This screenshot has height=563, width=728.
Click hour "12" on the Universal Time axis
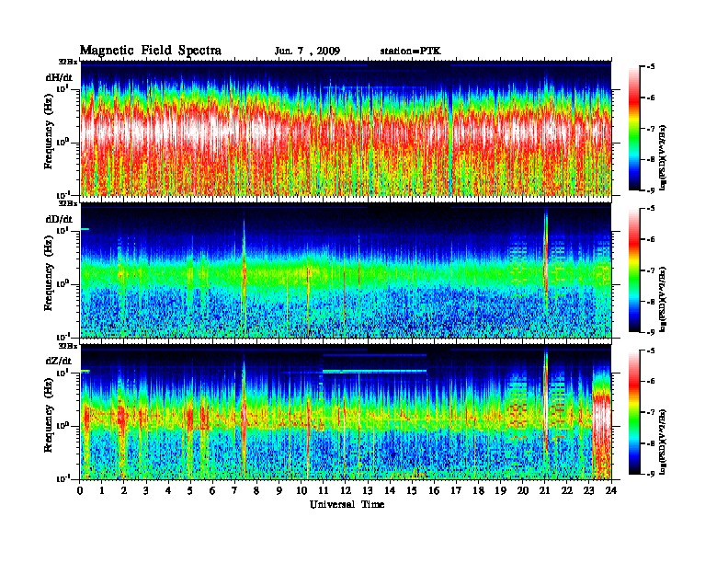[346, 490]
